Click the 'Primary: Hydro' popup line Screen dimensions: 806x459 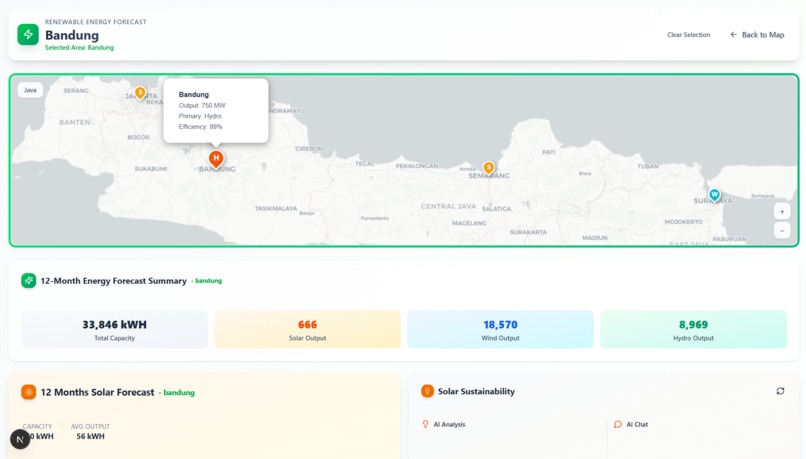point(200,116)
